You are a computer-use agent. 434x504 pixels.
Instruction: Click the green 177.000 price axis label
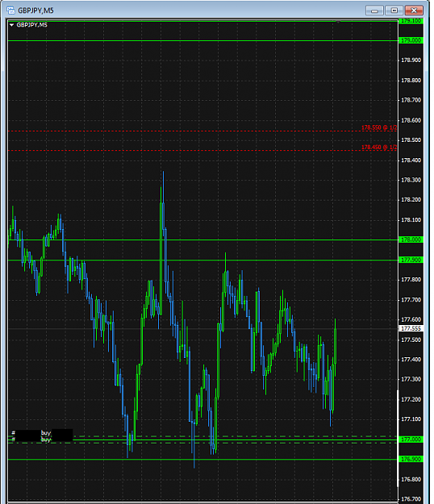pyautogui.click(x=411, y=439)
